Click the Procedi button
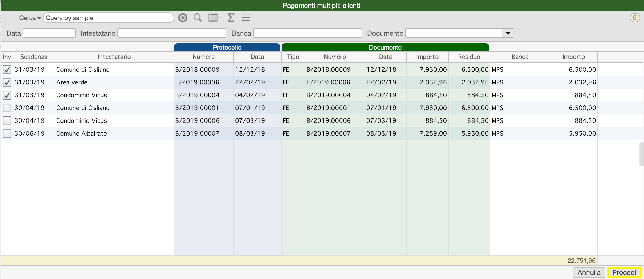The height and width of the screenshot is (279, 644). pyautogui.click(x=624, y=272)
